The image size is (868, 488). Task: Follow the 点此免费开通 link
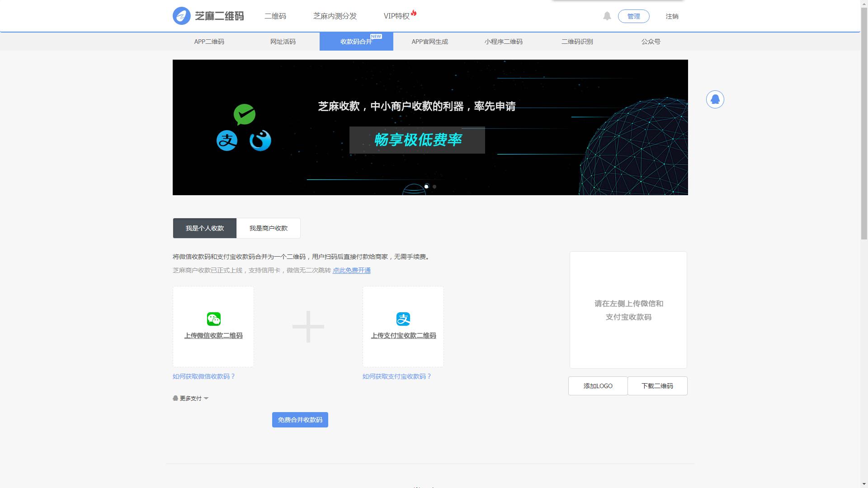pyautogui.click(x=351, y=270)
